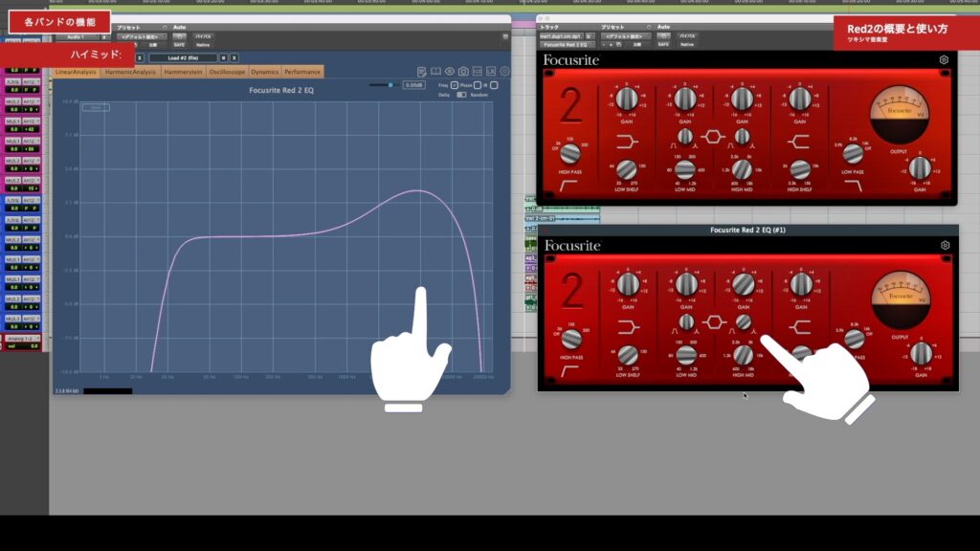Click the HIGH MID frequency knob in Red 2 EQ (#1)
The width and height of the screenshot is (980, 551).
[x=743, y=355]
